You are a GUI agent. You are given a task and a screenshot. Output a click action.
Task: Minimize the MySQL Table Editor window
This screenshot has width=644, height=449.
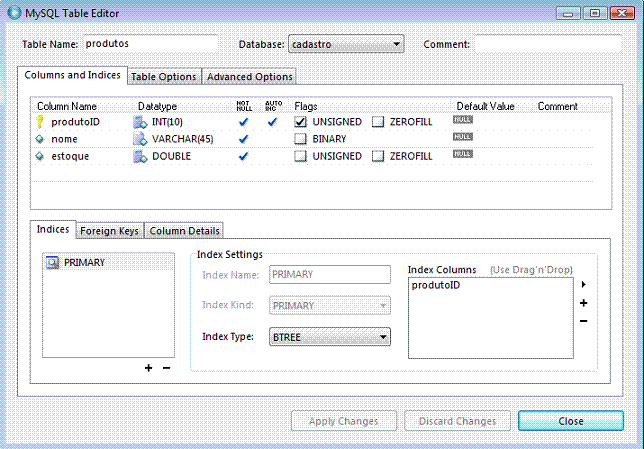point(568,13)
